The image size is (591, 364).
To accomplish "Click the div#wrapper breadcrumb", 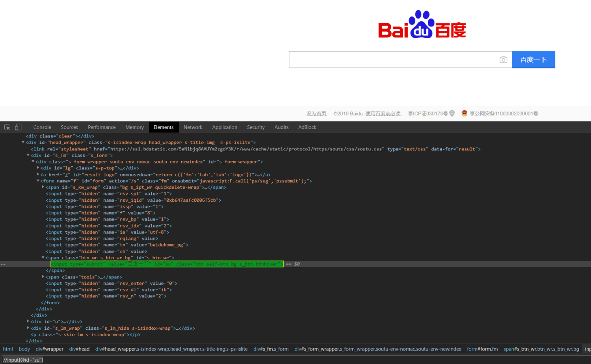I will click(50, 349).
